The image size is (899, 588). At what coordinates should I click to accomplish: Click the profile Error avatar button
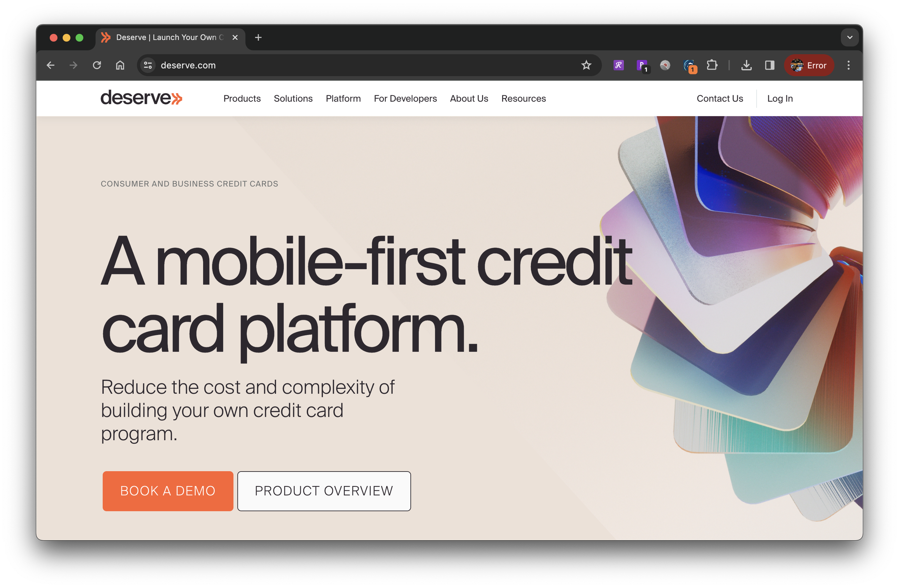809,65
